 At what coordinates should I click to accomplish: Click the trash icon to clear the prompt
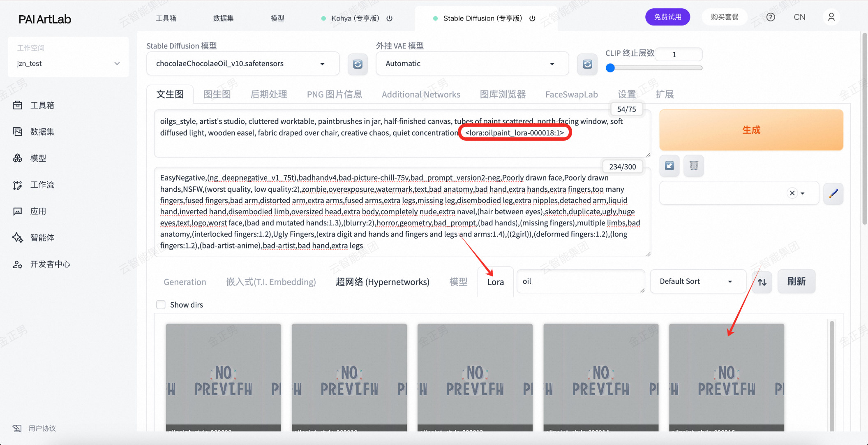pos(694,166)
